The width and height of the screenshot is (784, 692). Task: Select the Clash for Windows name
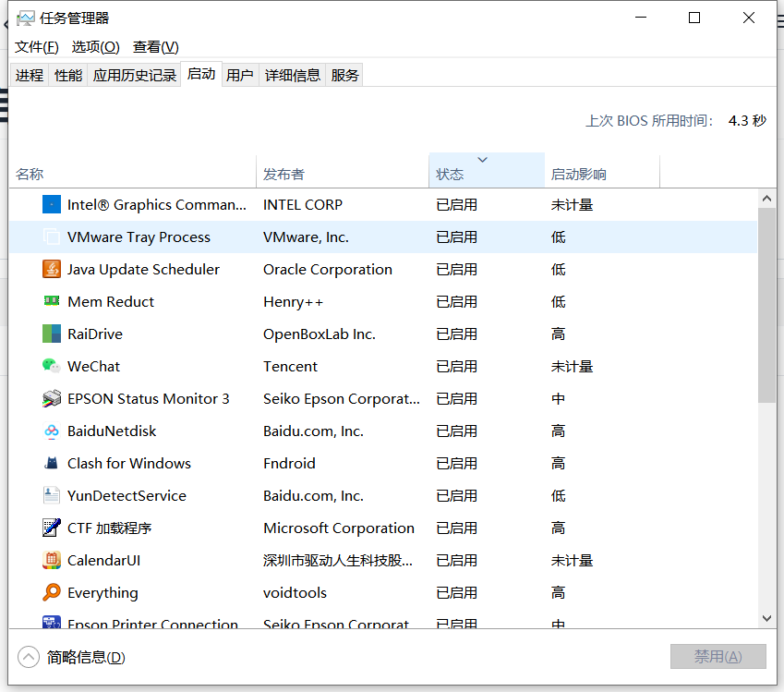129,463
